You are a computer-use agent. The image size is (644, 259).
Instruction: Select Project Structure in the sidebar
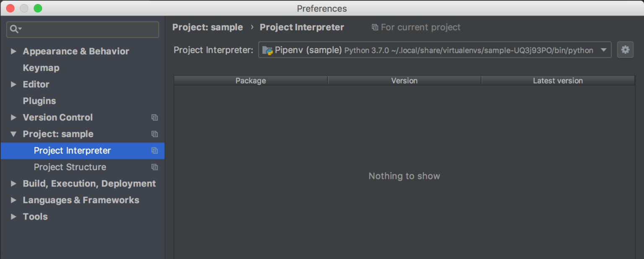click(70, 167)
